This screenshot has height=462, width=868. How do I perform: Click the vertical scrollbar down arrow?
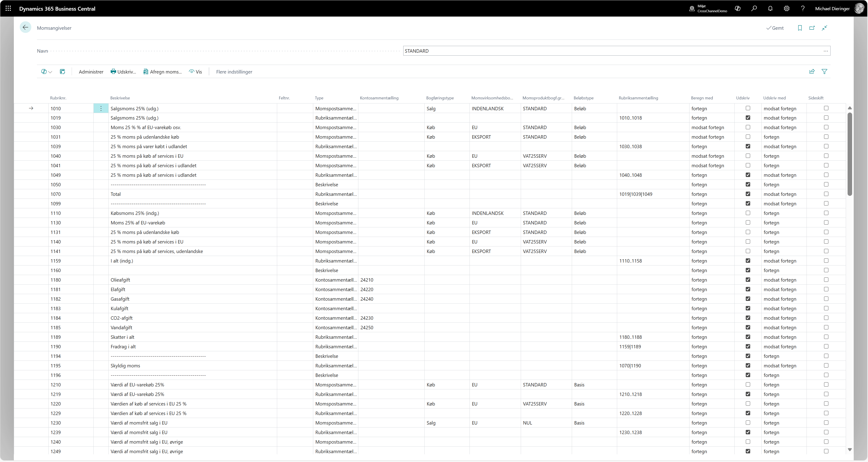pos(849,450)
